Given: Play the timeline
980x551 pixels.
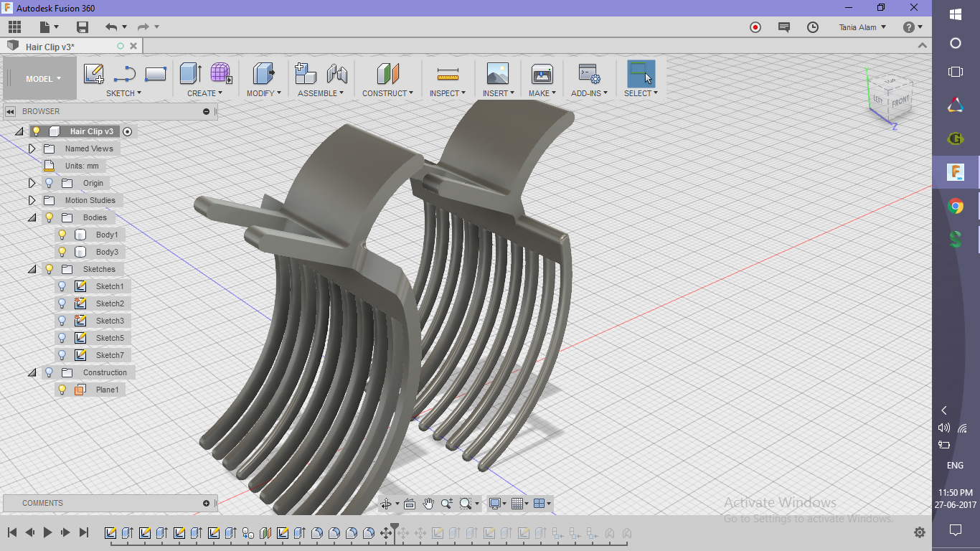Looking at the screenshot, I should click(48, 532).
